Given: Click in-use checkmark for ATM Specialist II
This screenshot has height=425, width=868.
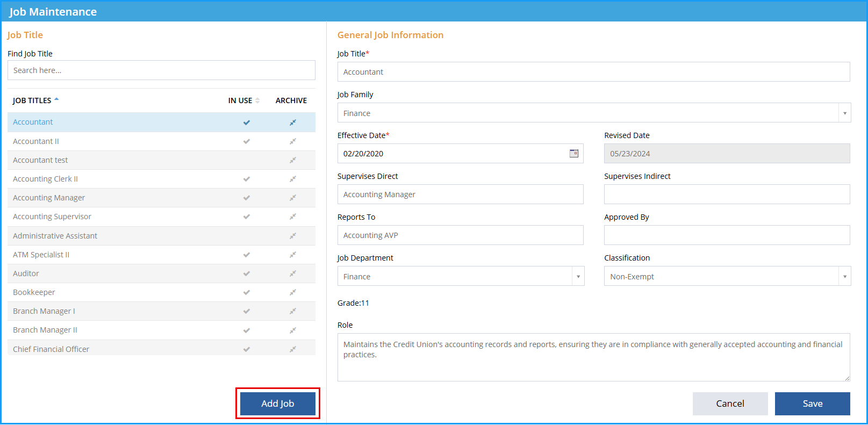Looking at the screenshot, I should click(247, 255).
